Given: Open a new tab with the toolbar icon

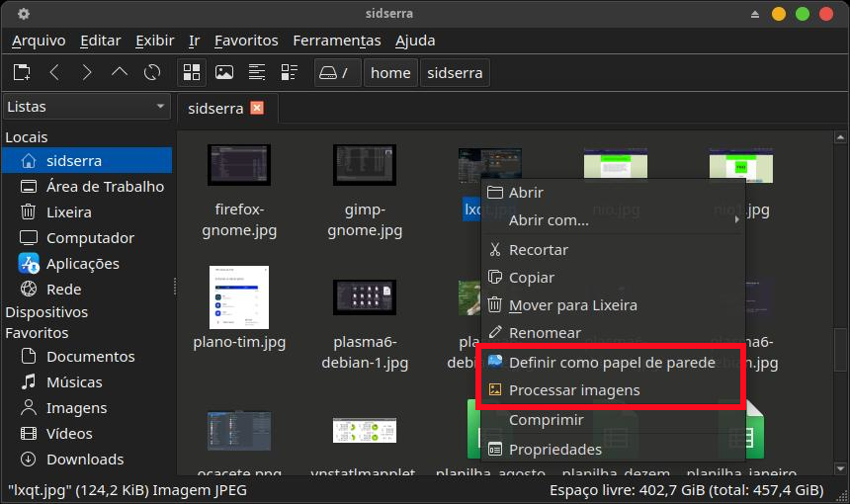Looking at the screenshot, I should tap(22, 72).
